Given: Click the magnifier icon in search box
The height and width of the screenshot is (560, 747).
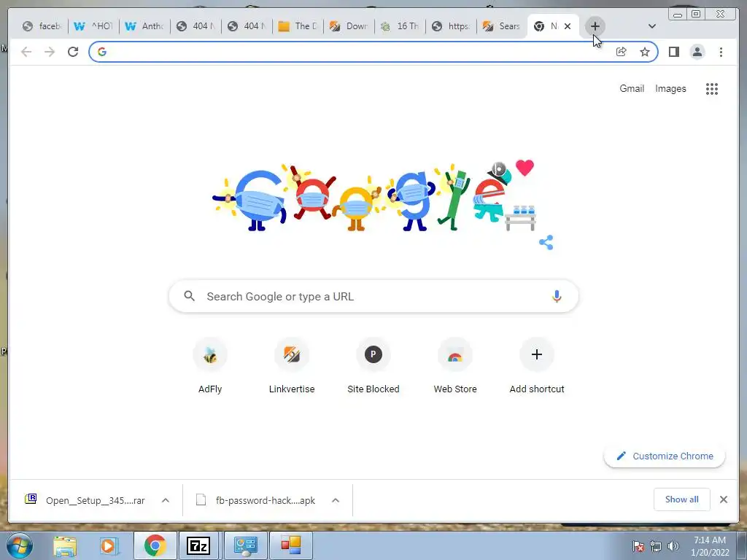Looking at the screenshot, I should click(189, 296).
